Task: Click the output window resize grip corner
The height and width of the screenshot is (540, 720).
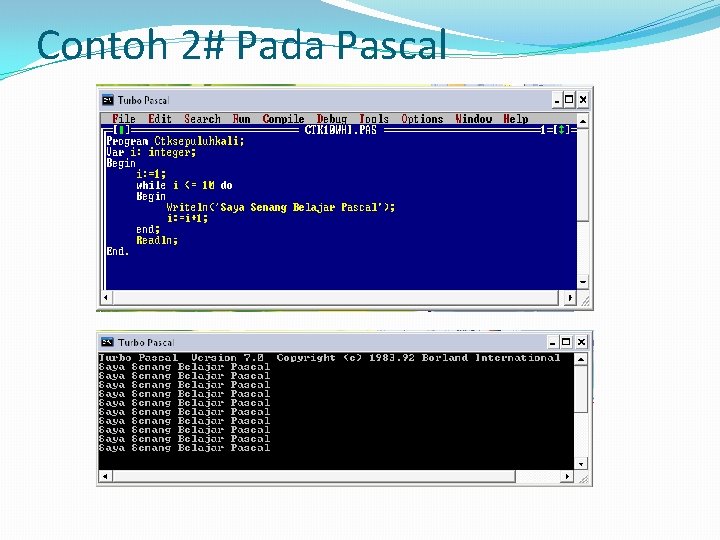Action: 582,478
